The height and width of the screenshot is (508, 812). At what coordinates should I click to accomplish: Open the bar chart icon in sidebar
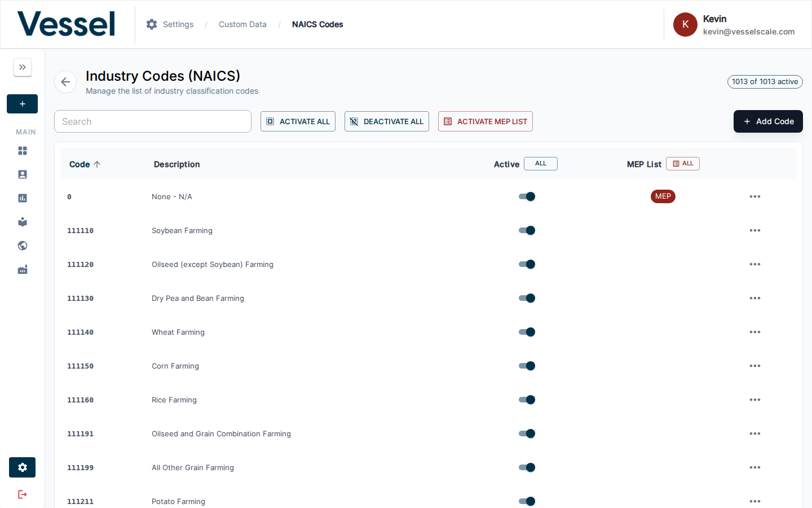coord(23,198)
